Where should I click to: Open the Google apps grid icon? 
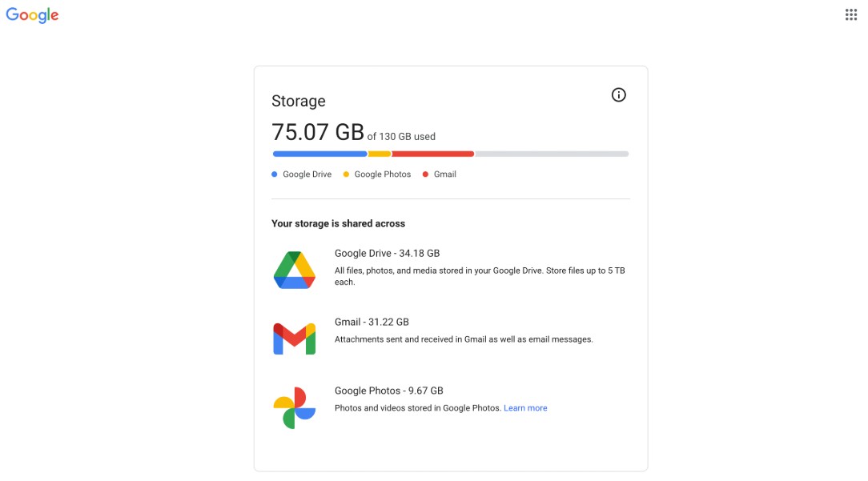(x=851, y=15)
